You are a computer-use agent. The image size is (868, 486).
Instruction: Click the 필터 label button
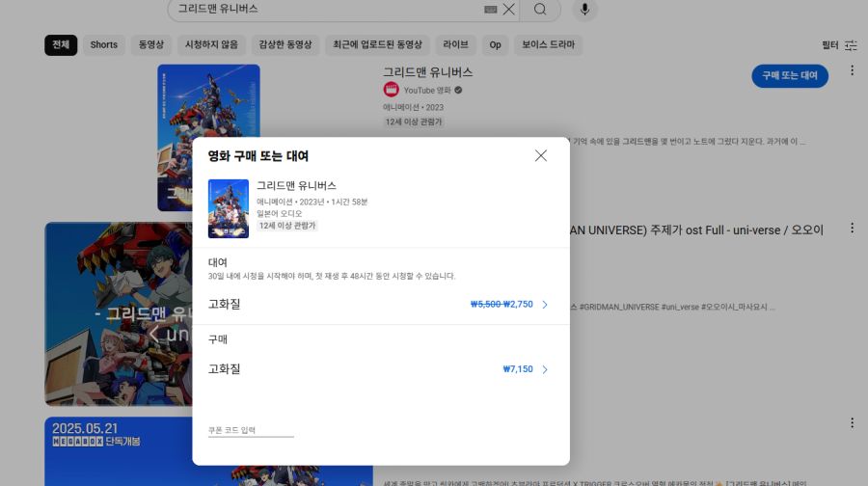pos(829,45)
